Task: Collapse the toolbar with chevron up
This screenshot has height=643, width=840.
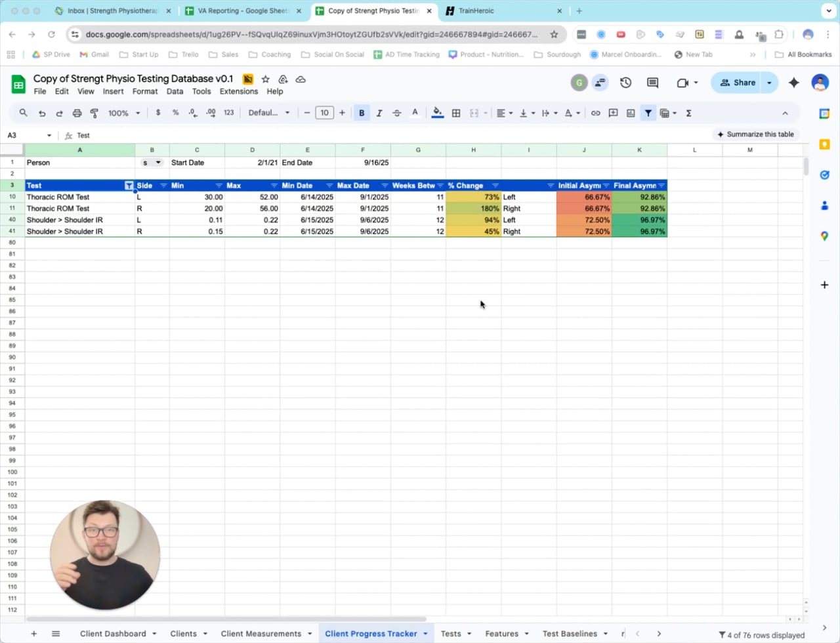Action: tap(785, 113)
